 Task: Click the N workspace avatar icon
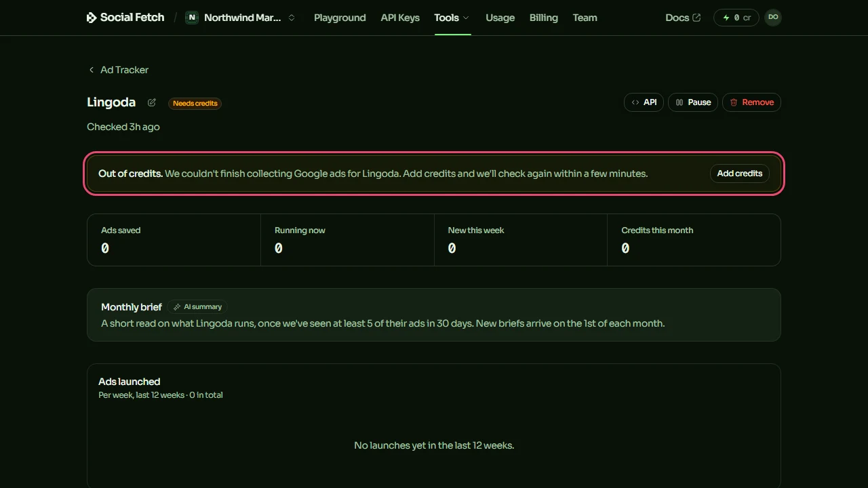pyautogui.click(x=192, y=18)
